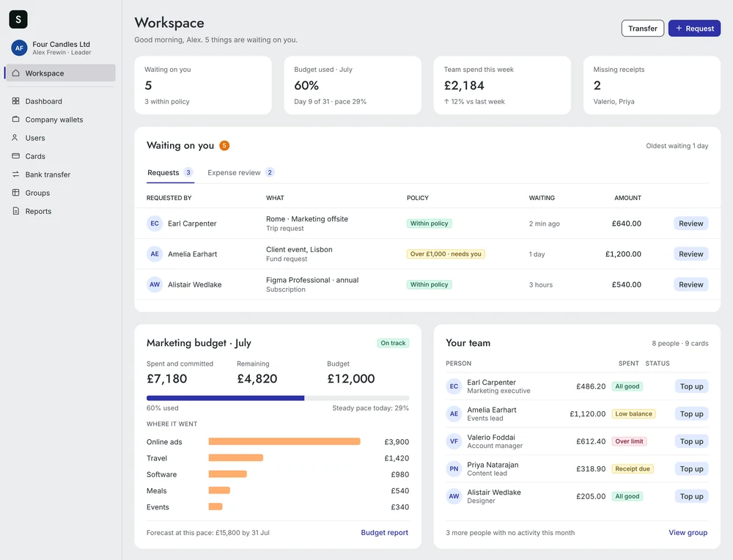
Task: Click the £1,200.00 amount
Action: (x=623, y=254)
